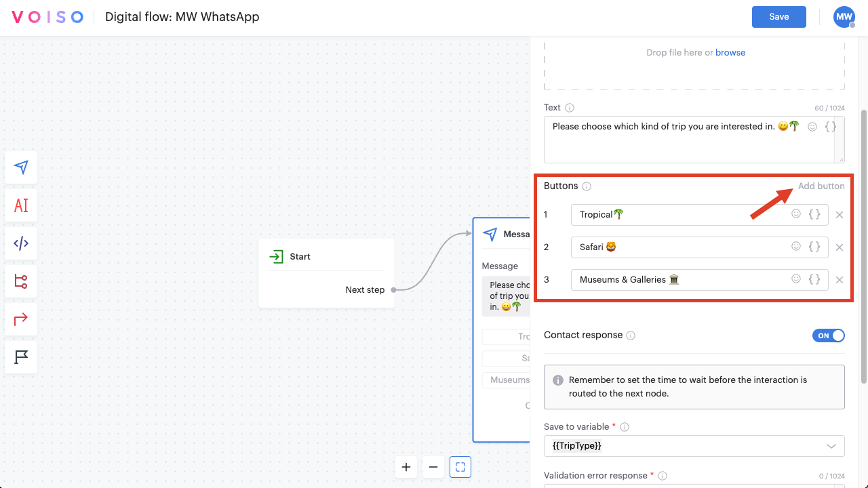Viewport: 868px width, 488px height.
Task: Open the MW user avatar menu
Action: [x=844, y=17]
